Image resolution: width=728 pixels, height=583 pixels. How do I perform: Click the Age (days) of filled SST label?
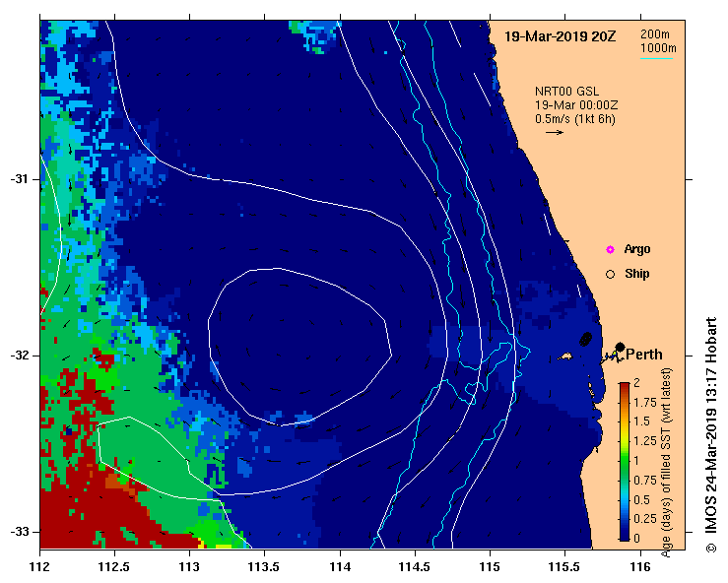point(666,463)
